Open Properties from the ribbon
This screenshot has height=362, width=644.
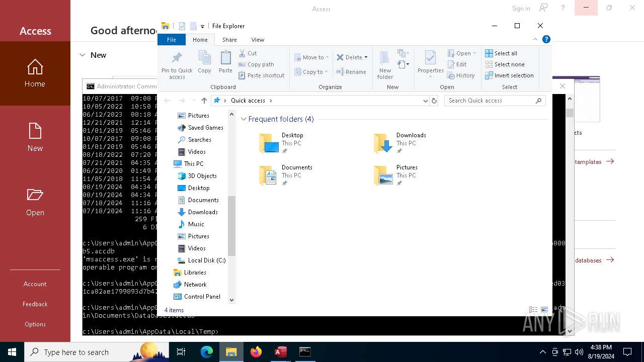pyautogui.click(x=430, y=63)
